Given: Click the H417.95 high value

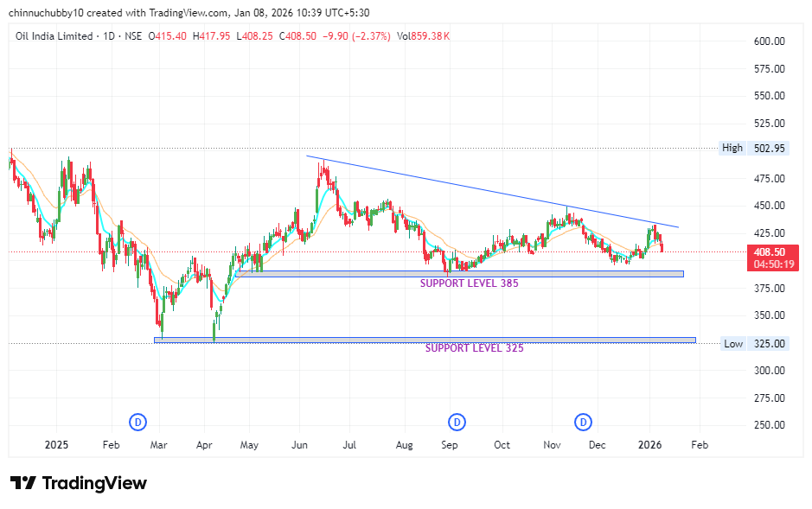Looking at the screenshot, I should pos(211,36).
